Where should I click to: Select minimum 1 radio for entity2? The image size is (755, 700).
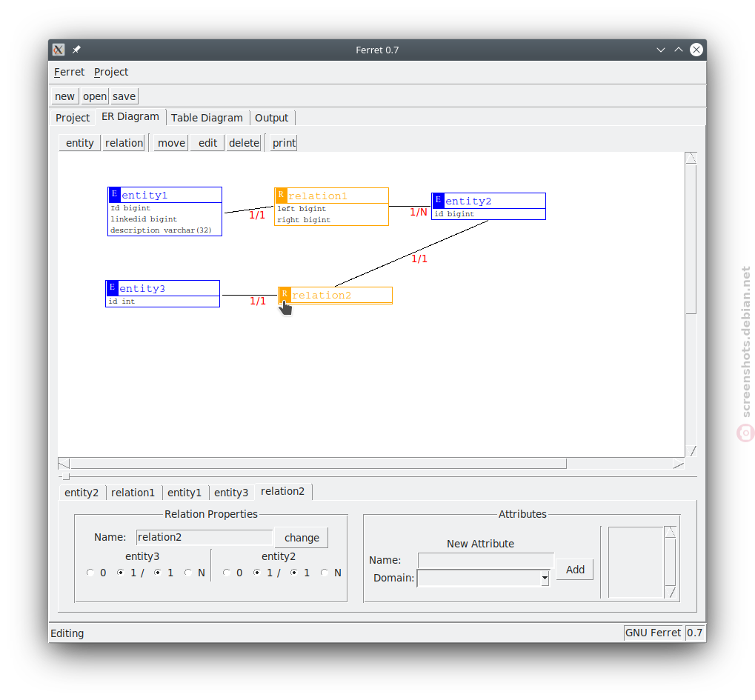pyautogui.click(x=256, y=573)
